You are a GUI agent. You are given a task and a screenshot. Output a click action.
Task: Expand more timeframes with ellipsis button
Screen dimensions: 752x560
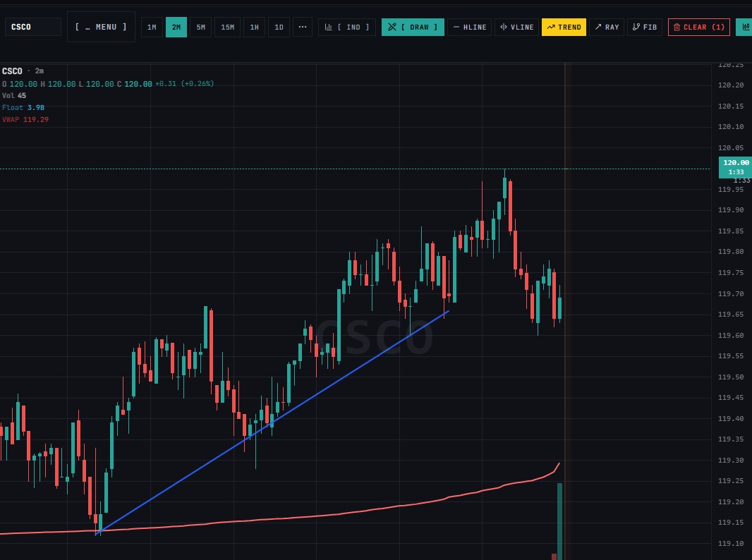click(x=303, y=27)
